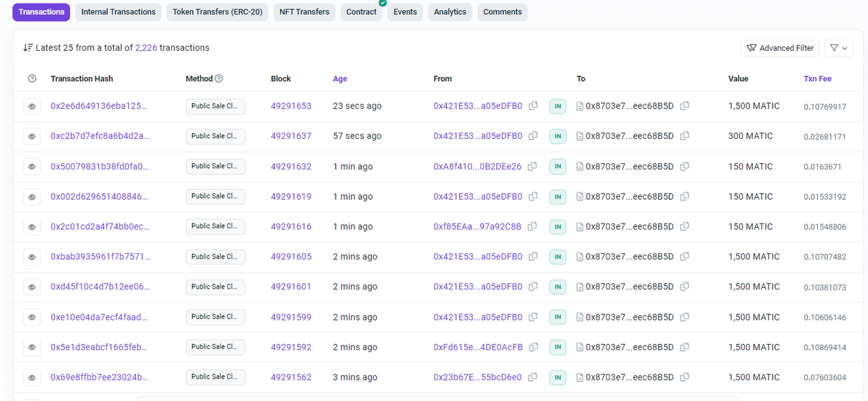Viewport: 868px width, 401px height.
Task: Open the filter funnel dropdown
Action: (x=838, y=48)
